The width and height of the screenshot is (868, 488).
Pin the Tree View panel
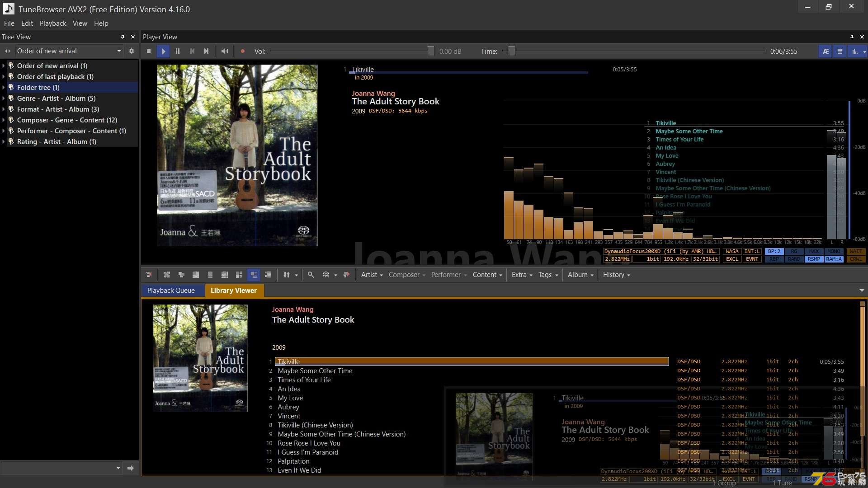pyautogui.click(x=123, y=37)
